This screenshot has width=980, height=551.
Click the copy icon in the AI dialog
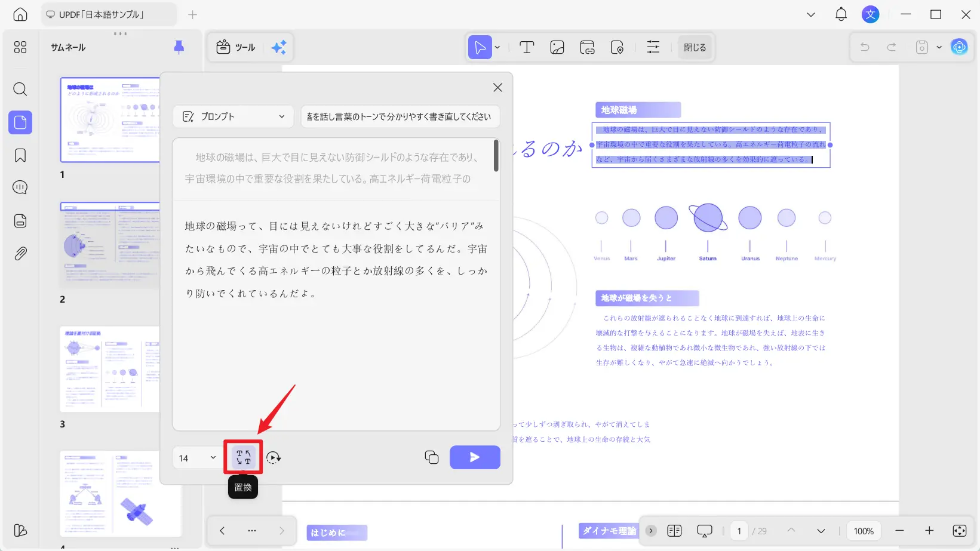coord(432,457)
